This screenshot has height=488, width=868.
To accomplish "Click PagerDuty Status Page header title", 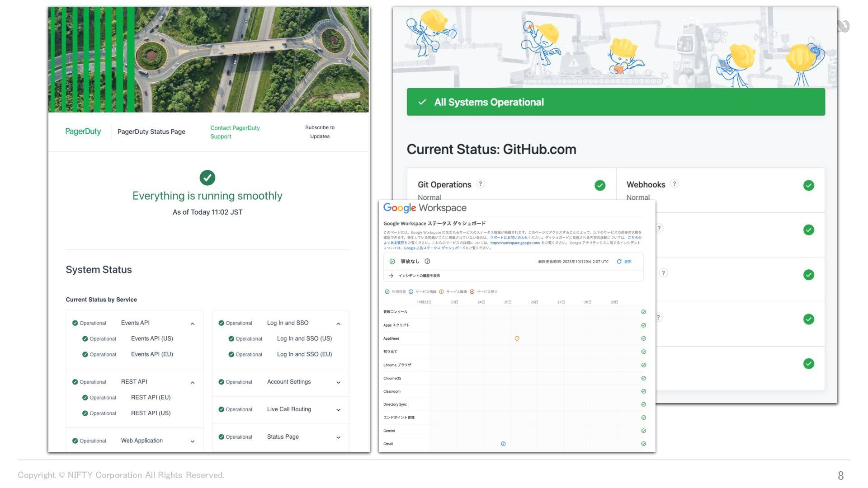I will coord(151,131).
